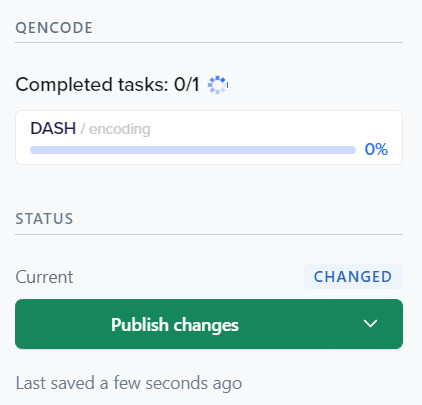Click the slash separator before encoding

[82, 129]
